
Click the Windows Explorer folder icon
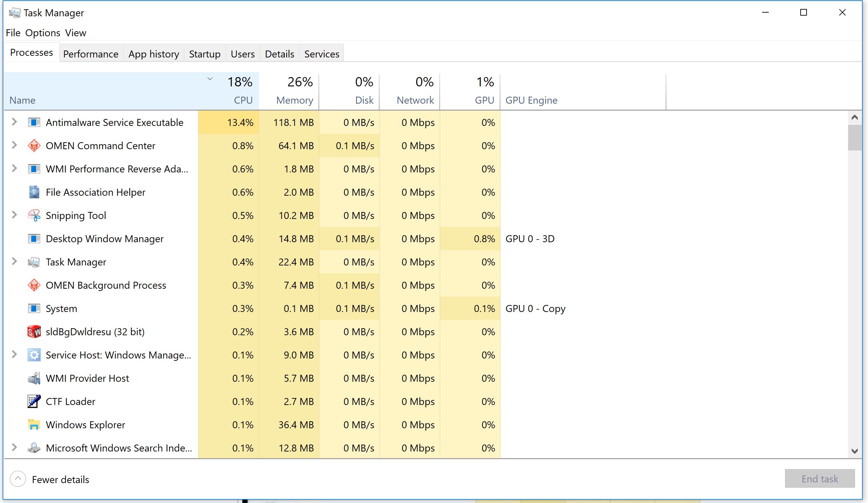coord(34,425)
